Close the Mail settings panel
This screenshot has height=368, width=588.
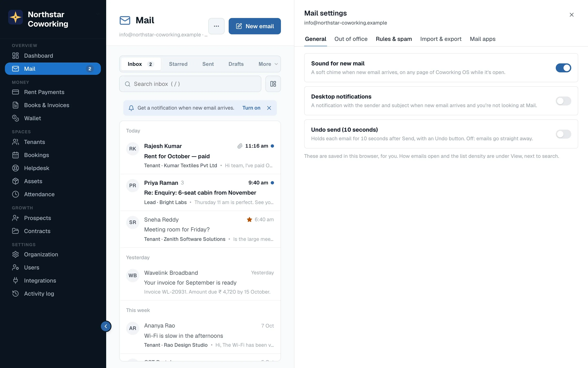pos(571,15)
